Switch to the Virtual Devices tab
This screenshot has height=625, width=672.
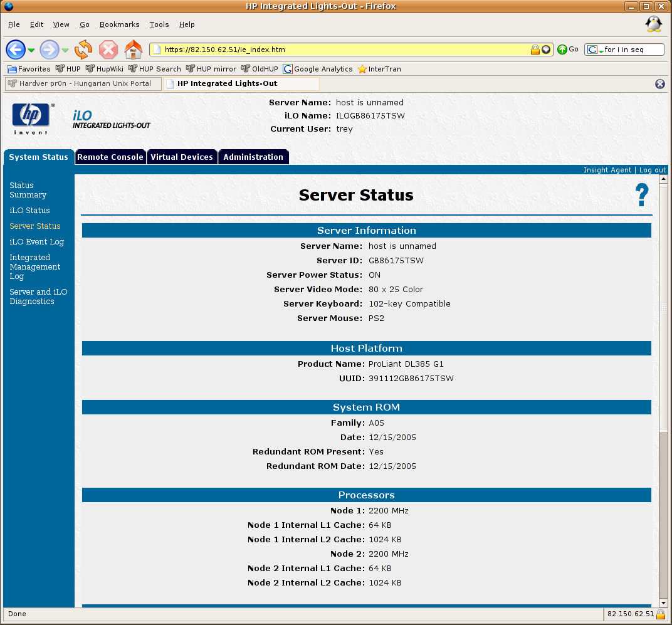pyautogui.click(x=182, y=157)
